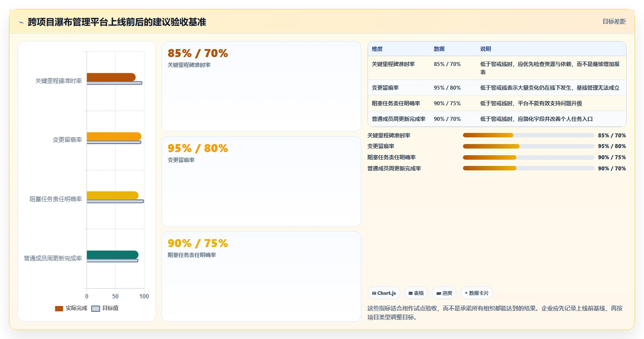Click the 阻塞任务责任明确率 progress bar
644x339 pixels.
tap(528, 157)
